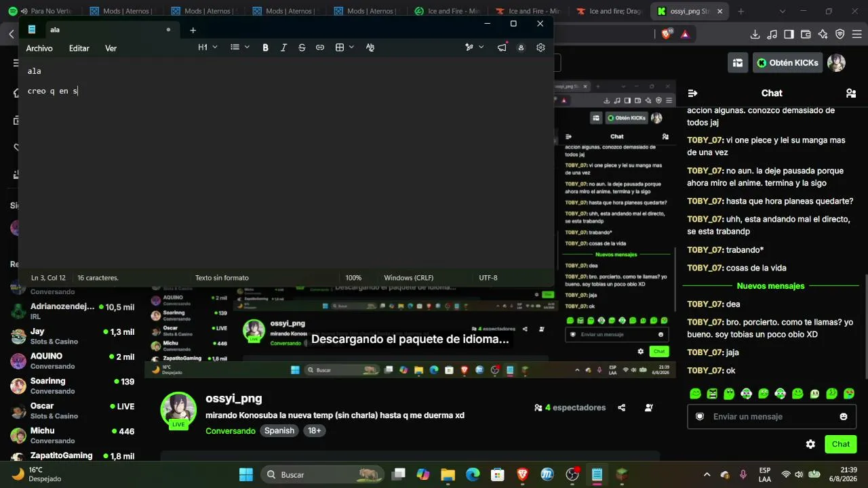Screen dimensions: 868x488
Task: Open the Windows Start menu
Action: coord(246,474)
